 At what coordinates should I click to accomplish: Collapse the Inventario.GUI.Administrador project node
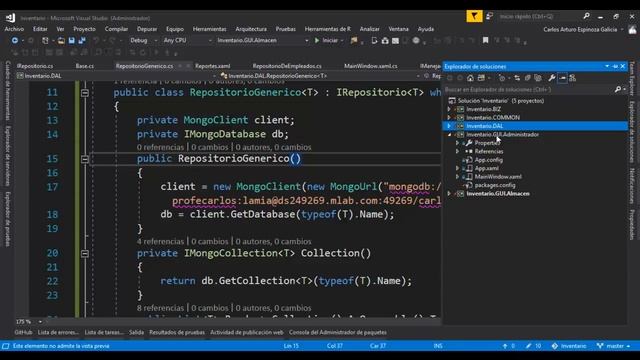tap(449, 135)
